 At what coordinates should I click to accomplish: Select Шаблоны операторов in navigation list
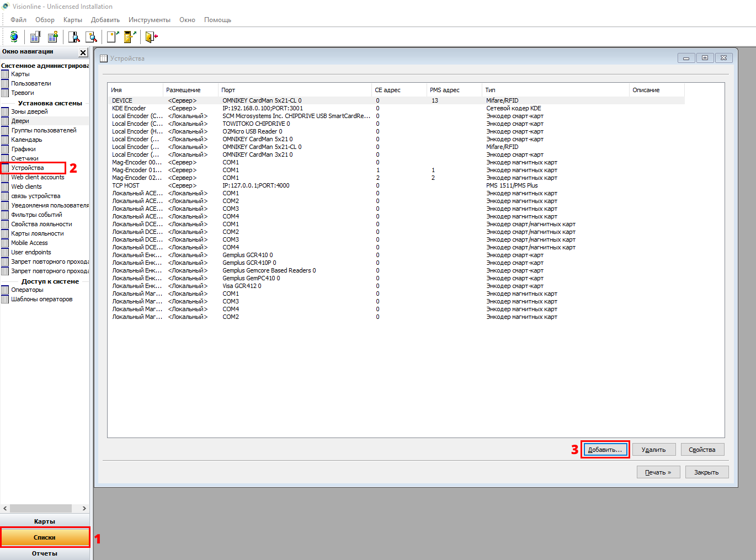(42, 299)
